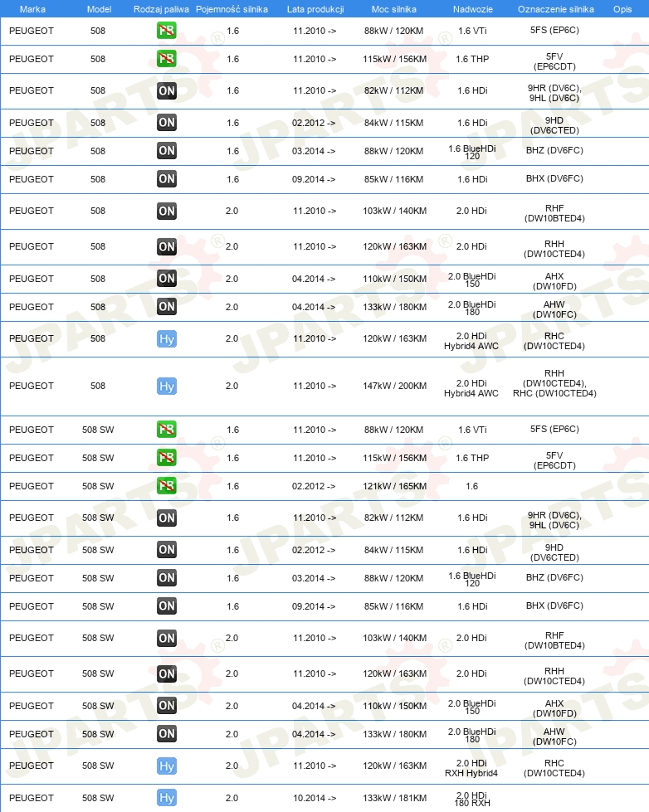Select 2.0 HDi Hybrid4 AWC in the 147kW row
This screenshot has height=812, width=649.
pyautogui.click(x=471, y=388)
